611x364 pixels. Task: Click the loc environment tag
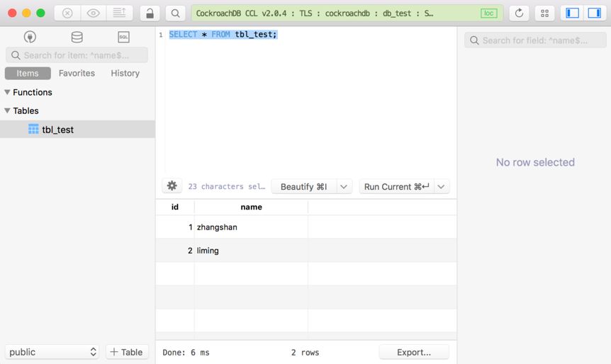tap(488, 13)
